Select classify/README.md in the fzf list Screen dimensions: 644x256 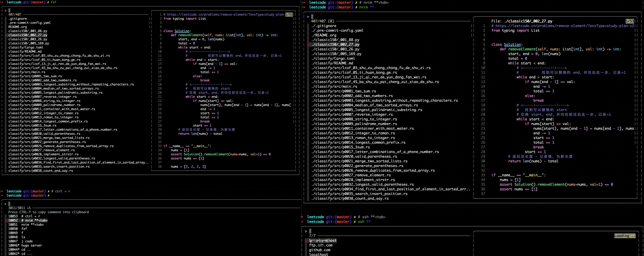click(25, 52)
